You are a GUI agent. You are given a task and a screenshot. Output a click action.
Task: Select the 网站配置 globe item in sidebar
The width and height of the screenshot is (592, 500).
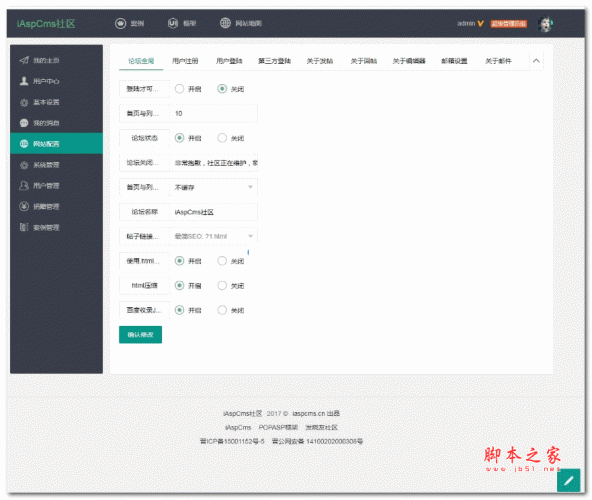(56, 144)
